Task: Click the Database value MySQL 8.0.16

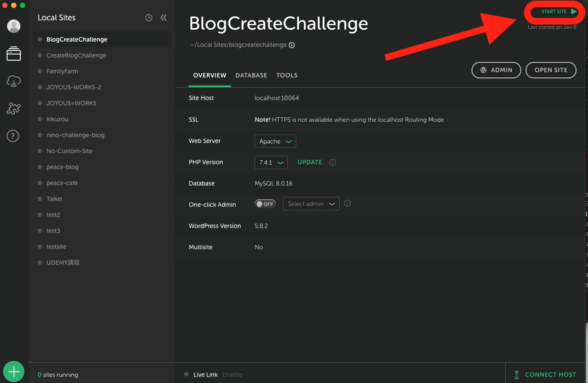Action: [x=274, y=183]
